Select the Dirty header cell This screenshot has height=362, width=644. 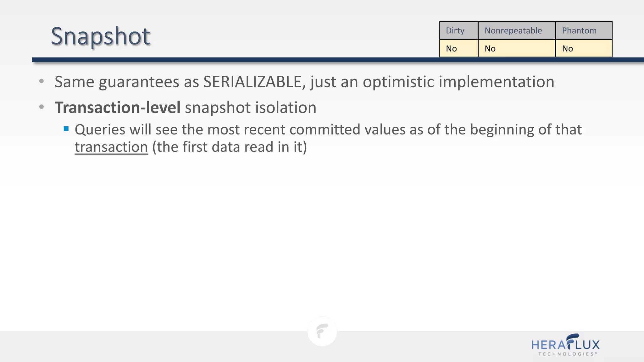point(458,30)
